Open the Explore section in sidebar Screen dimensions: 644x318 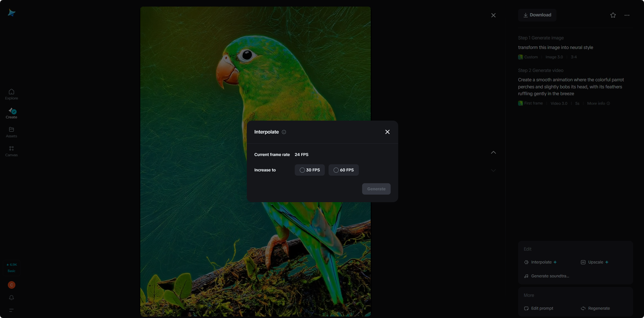pyautogui.click(x=11, y=94)
